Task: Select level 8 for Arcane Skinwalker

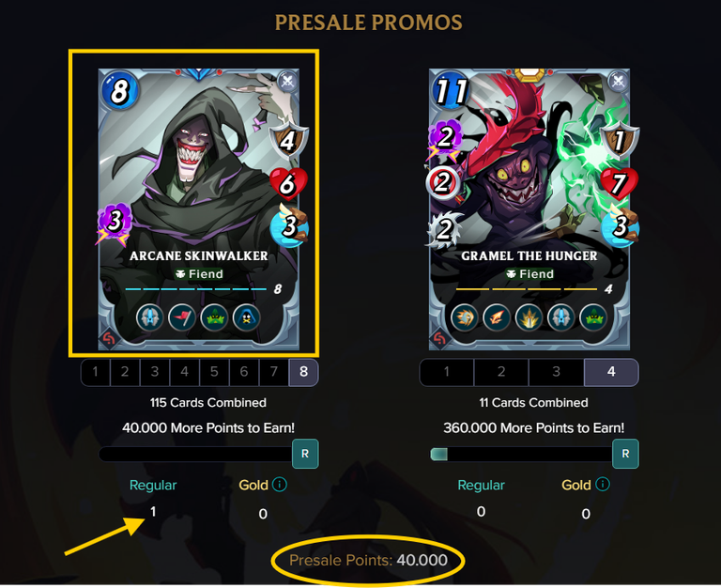Action: [303, 372]
